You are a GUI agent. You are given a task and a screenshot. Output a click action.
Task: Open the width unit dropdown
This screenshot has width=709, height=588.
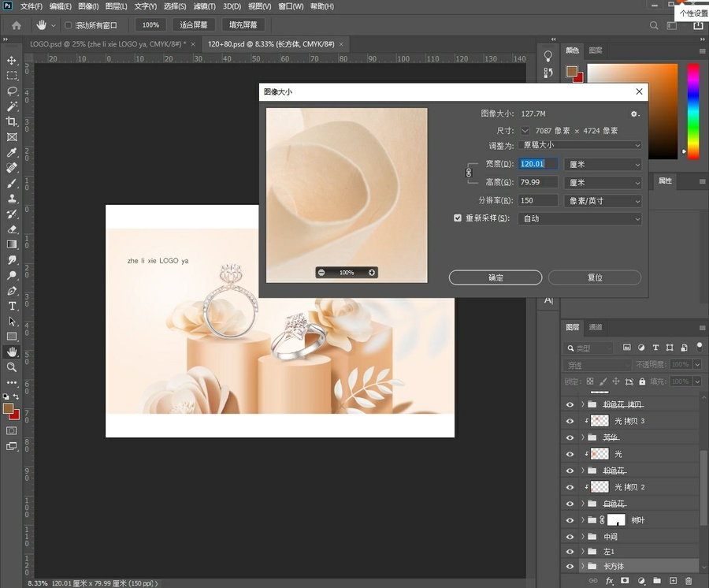click(603, 164)
